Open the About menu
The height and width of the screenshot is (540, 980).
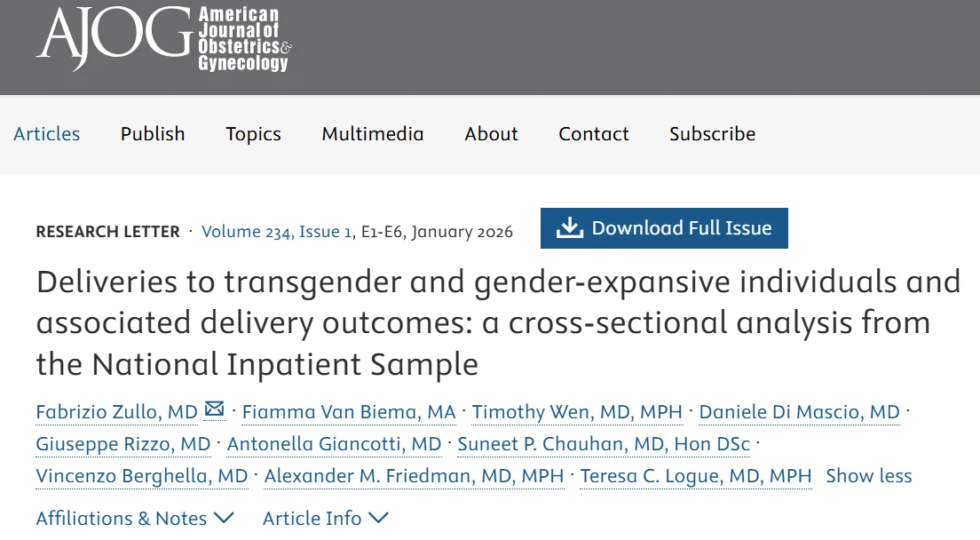coord(491,134)
